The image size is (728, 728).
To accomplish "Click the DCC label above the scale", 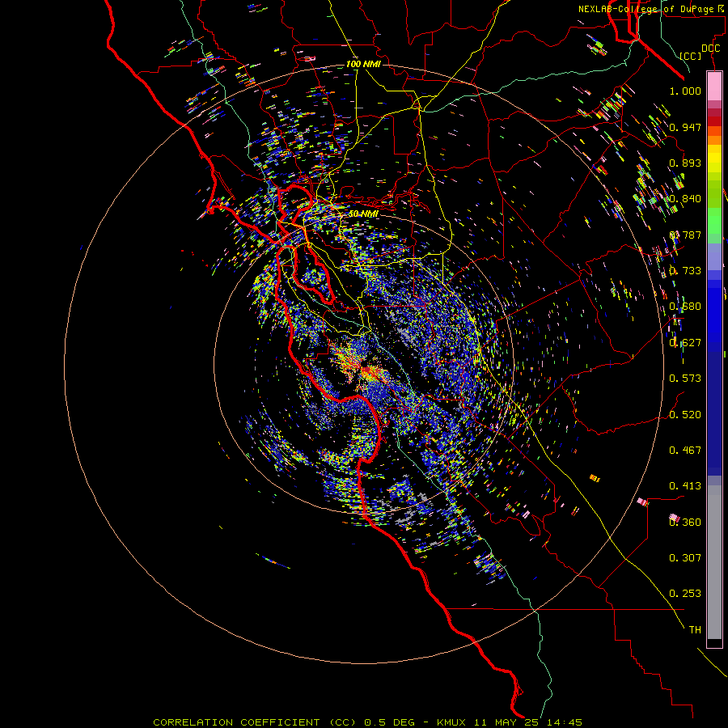I will pos(710,49).
